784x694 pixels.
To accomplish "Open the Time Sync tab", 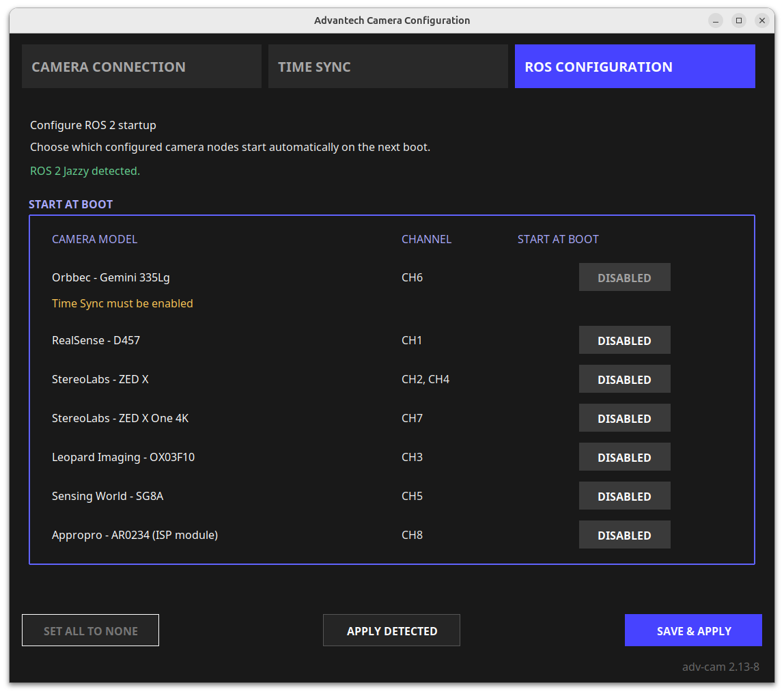I will pyautogui.click(x=388, y=66).
